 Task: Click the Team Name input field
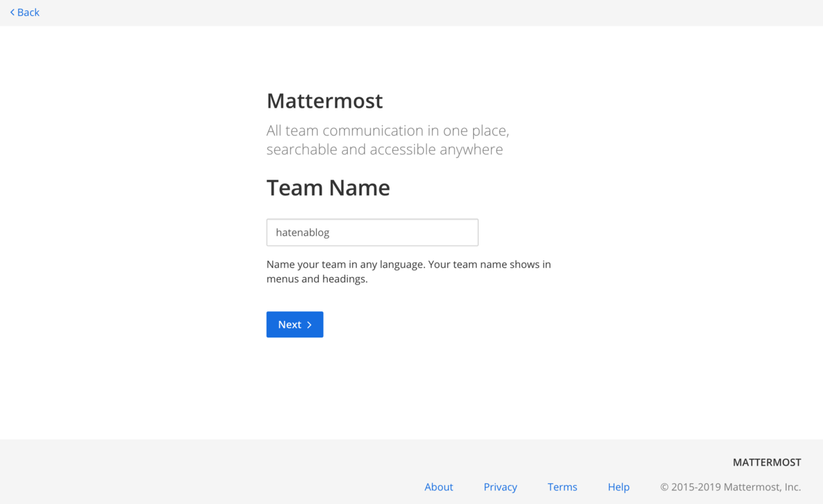(372, 232)
